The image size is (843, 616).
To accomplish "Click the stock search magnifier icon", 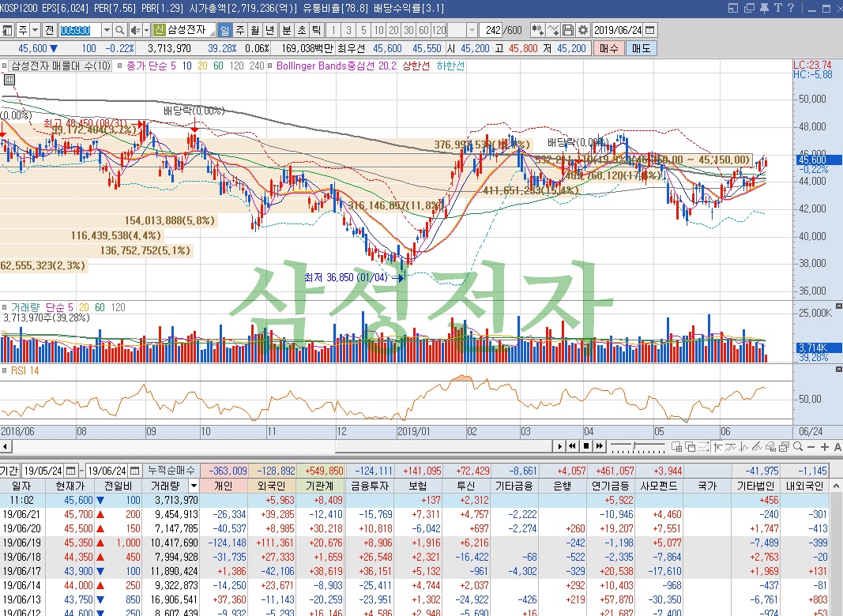I will pos(120,30).
